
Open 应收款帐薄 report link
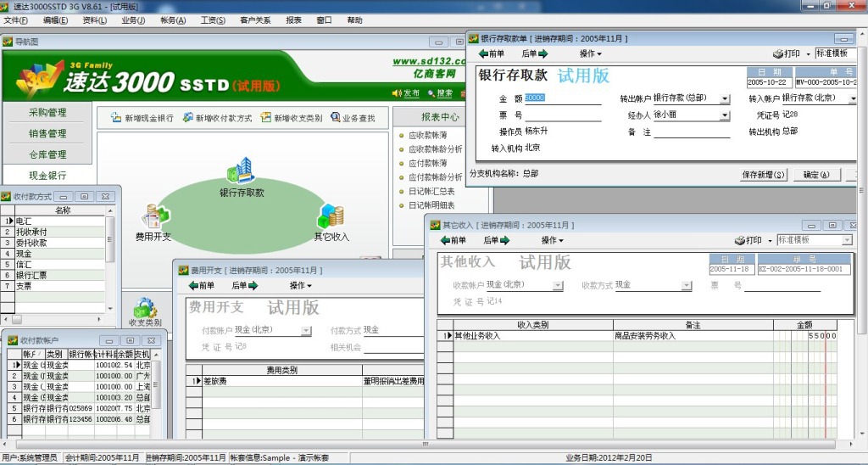[x=428, y=135]
